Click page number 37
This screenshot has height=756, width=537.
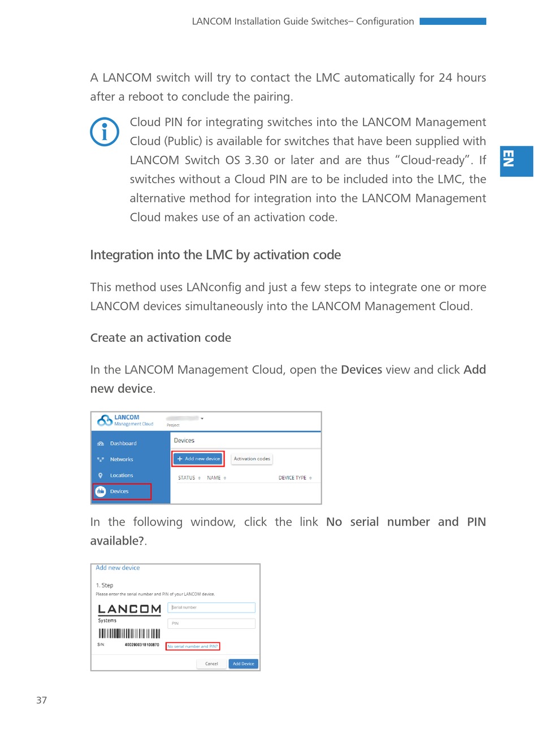coord(41,700)
